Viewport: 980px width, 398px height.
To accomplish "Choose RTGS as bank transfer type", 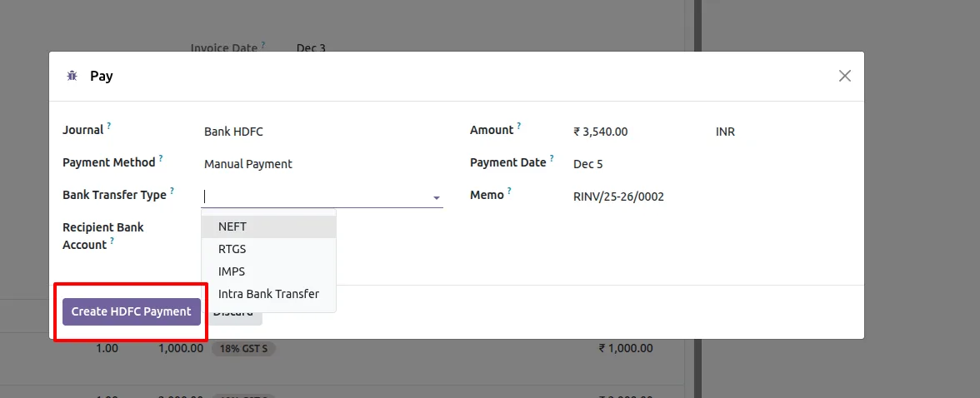I will point(268,249).
